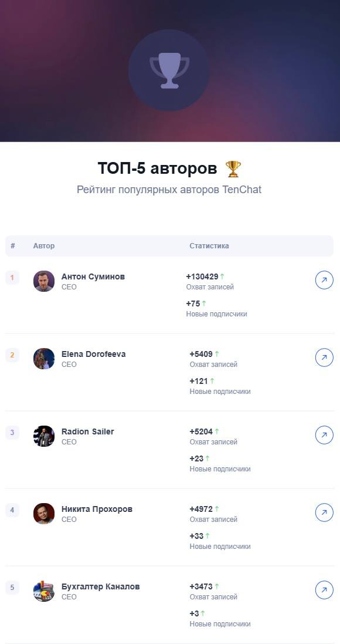340x644 pixels.
Task: Click the CEO label under Антон Суминов
Action: click(x=69, y=285)
